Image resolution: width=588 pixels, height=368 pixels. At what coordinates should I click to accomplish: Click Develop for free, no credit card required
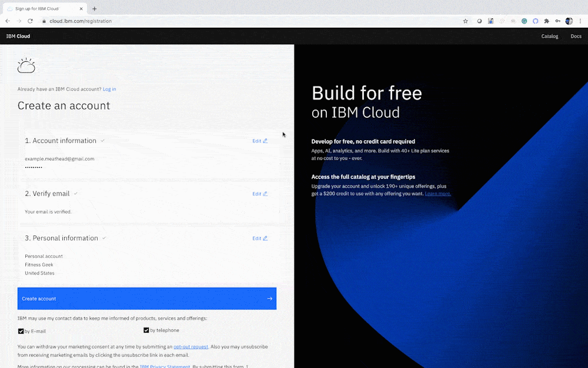pos(363,141)
